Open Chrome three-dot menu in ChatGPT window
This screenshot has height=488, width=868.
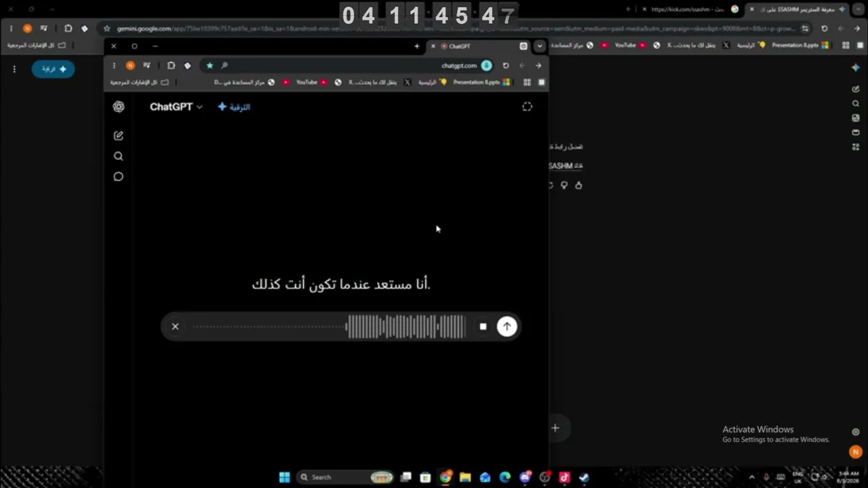click(x=114, y=66)
